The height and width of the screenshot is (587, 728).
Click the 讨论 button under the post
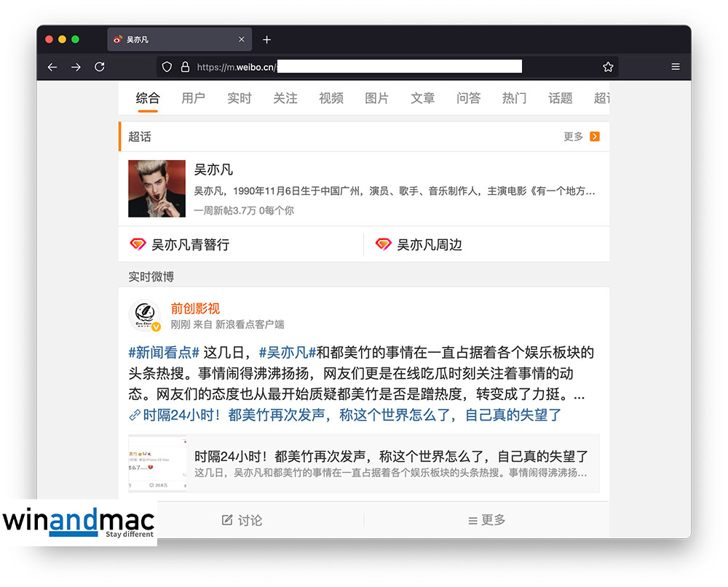click(242, 520)
